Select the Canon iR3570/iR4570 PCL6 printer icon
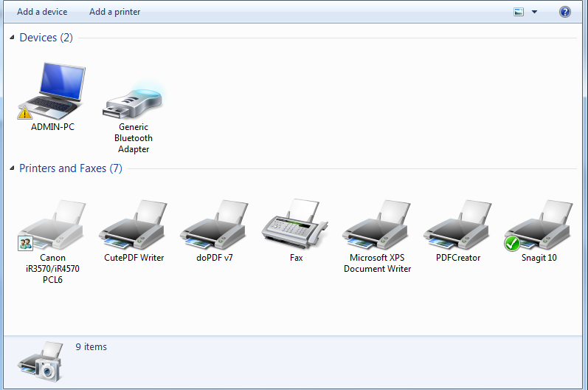588x390 pixels. (52, 225)
